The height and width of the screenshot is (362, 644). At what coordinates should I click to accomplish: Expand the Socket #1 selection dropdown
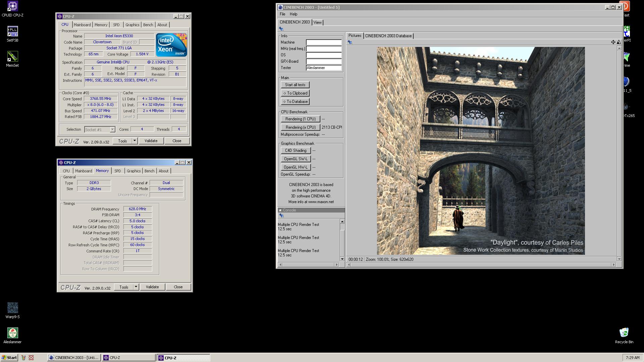(112, 129)
